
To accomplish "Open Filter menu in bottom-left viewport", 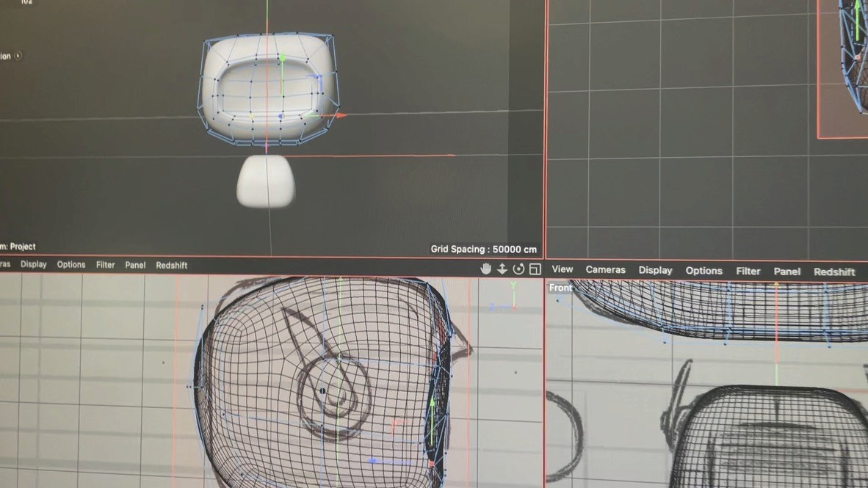I will (x=105, y=265).
